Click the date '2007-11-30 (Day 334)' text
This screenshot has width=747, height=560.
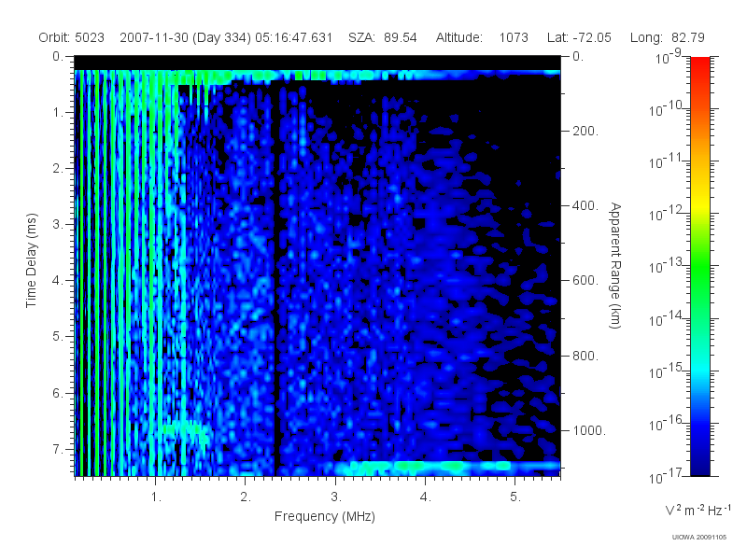185,37
